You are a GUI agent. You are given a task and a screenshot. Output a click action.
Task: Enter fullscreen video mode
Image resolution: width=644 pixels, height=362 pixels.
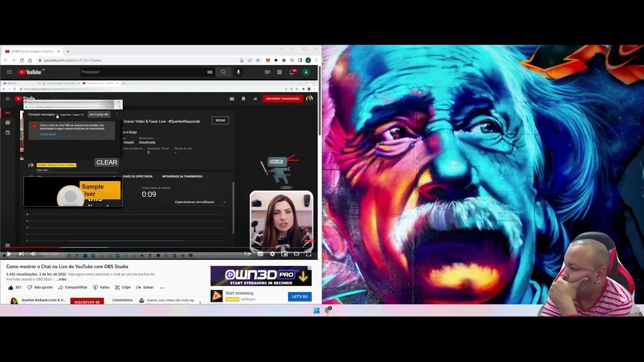308,254
